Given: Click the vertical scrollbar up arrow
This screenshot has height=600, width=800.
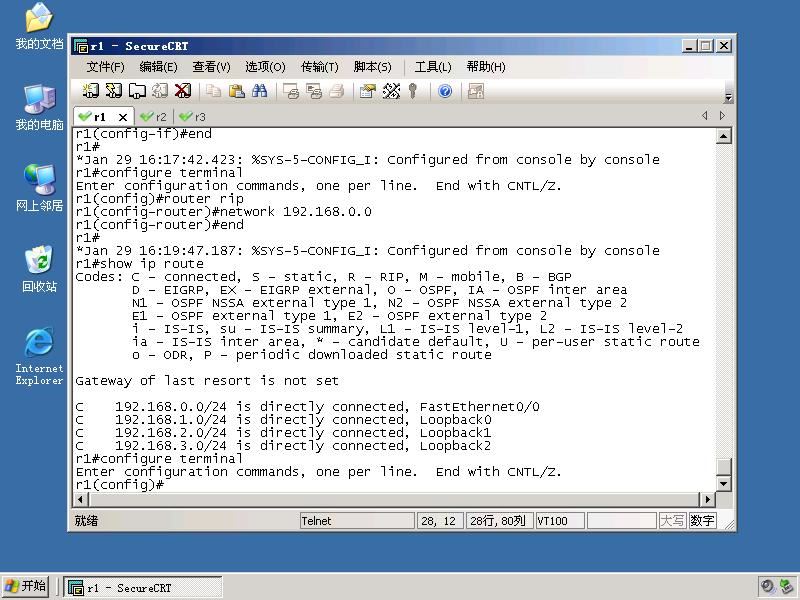Looking at the screenshot, I should click(x=723, y=136).
